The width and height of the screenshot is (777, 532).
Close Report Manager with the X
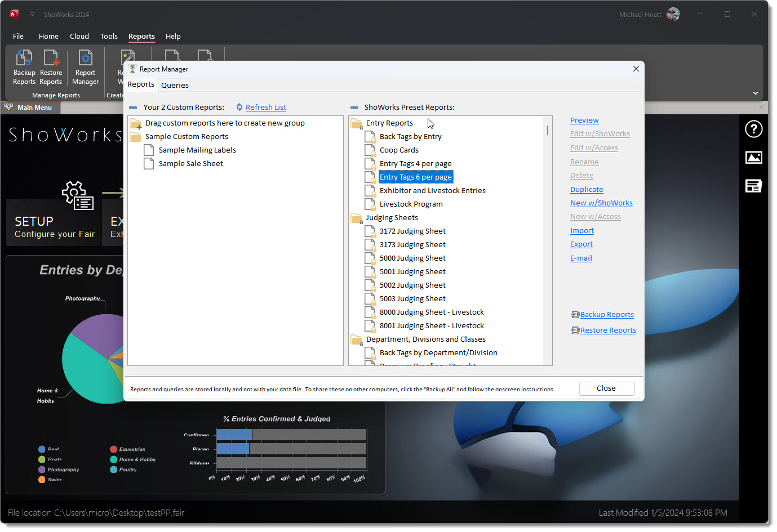click(x=636, y=69)
